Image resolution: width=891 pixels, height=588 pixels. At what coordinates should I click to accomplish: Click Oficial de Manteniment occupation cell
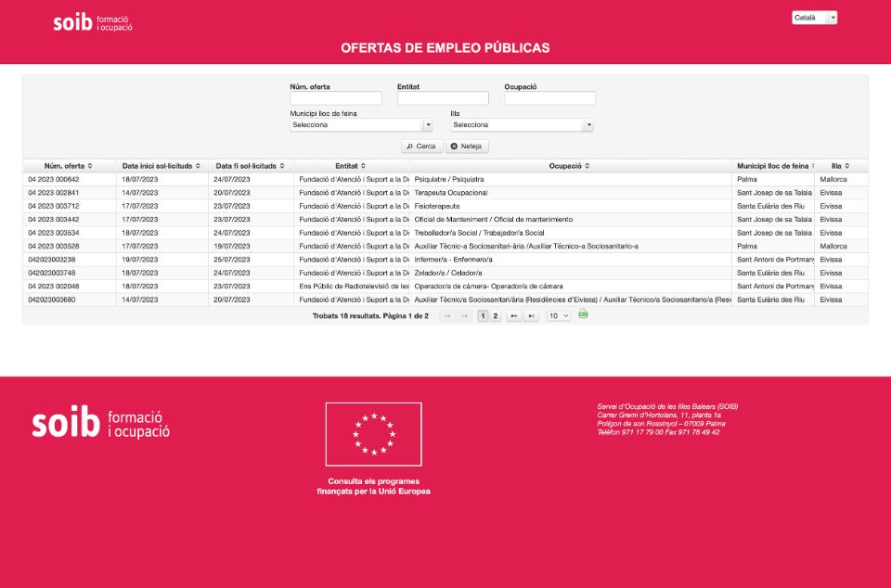point(570,220)
